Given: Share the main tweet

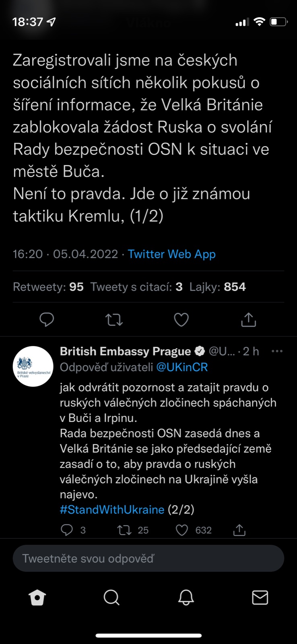Looking at the screenshot, I should (248, 320).
